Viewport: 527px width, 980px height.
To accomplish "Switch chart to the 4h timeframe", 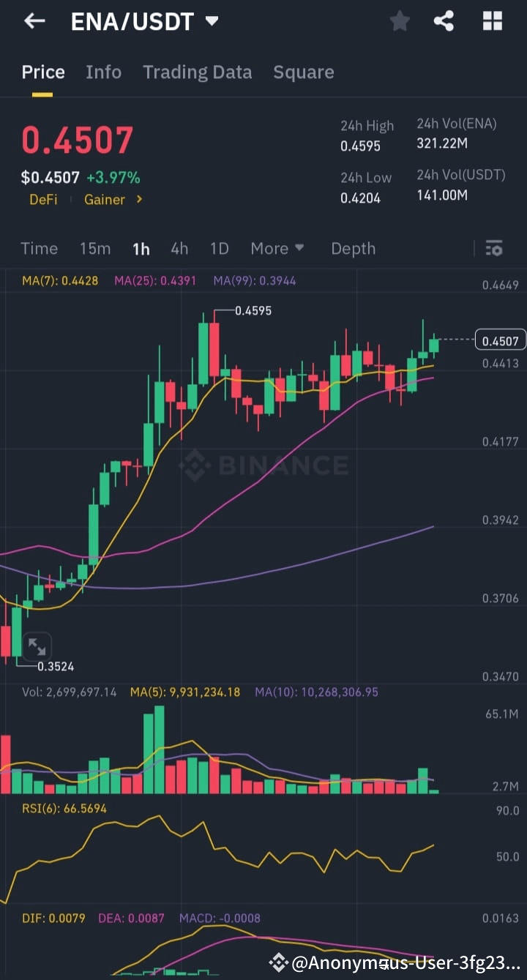I will click(179, 249).
